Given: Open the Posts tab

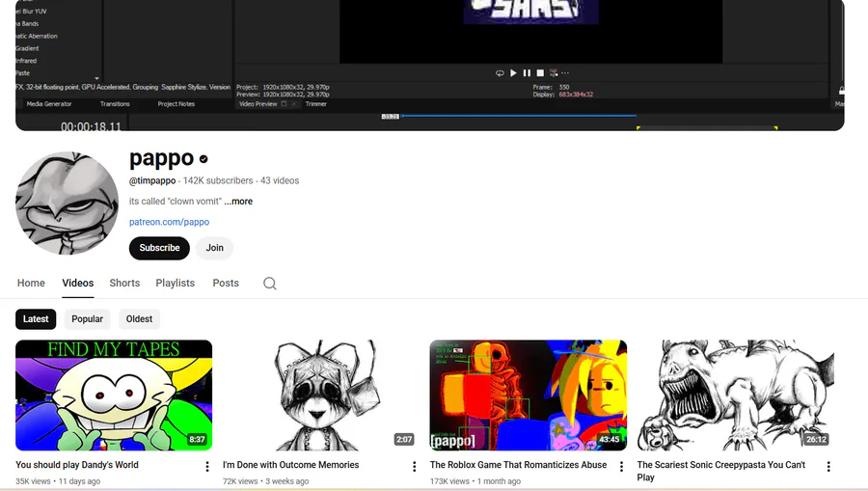Looking at the screenshot, I should pos(226,283).
